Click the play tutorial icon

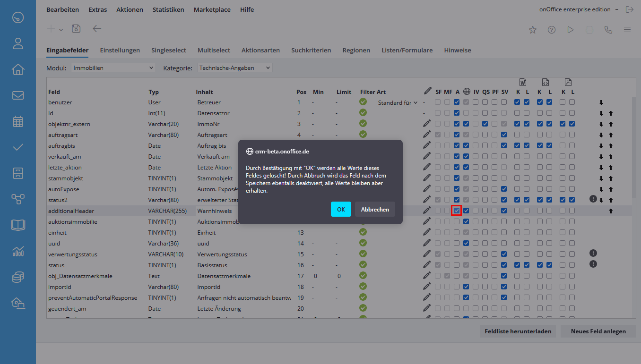pos(571,30)
